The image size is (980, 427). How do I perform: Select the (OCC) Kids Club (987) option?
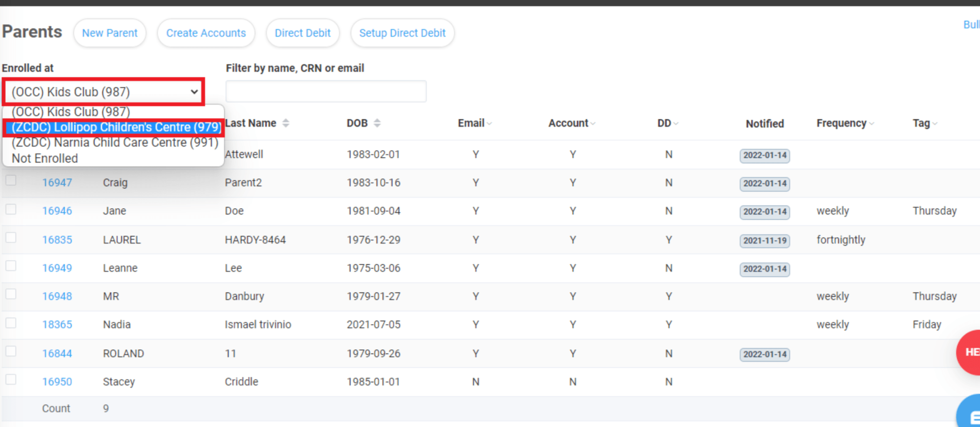[71, 112]
